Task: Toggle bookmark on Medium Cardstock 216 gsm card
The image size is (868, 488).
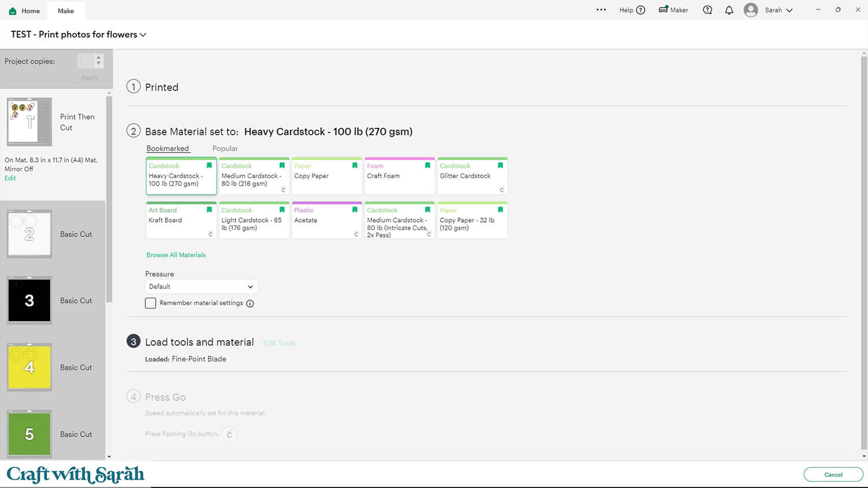Action: tap(282, 165)
